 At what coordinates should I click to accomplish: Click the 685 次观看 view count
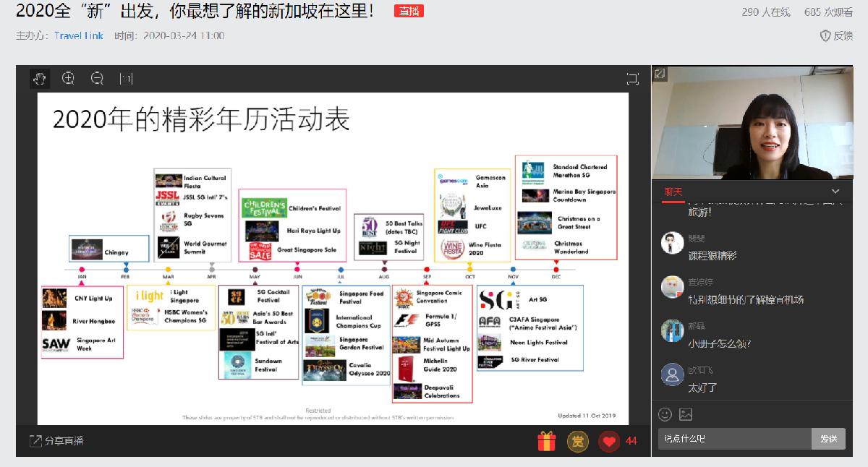point(829,12)
